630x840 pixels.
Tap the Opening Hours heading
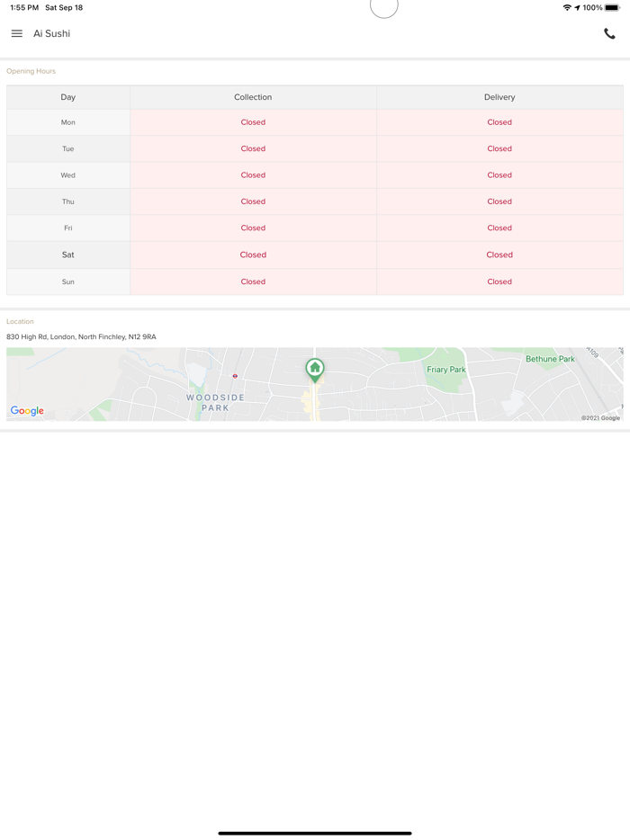[31, 71]
